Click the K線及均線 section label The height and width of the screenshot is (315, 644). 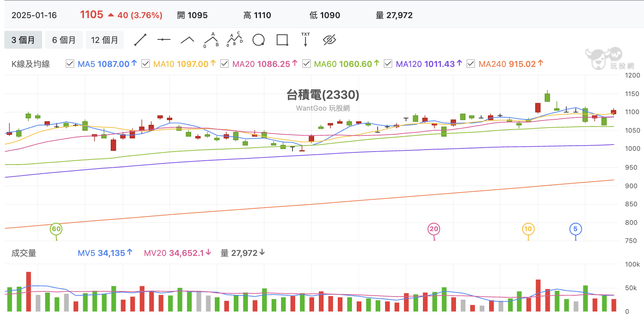31,64
